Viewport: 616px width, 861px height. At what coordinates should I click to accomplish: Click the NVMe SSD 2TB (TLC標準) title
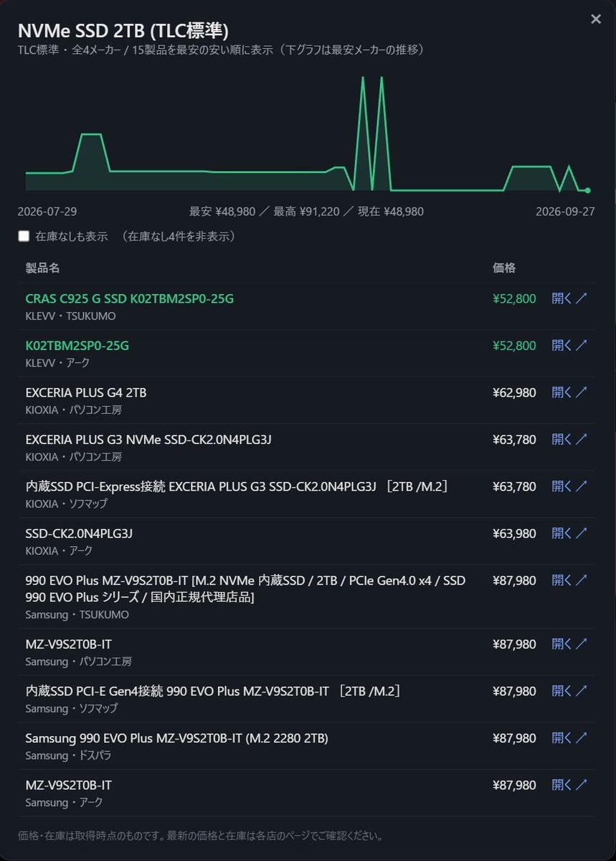(123, 30)
